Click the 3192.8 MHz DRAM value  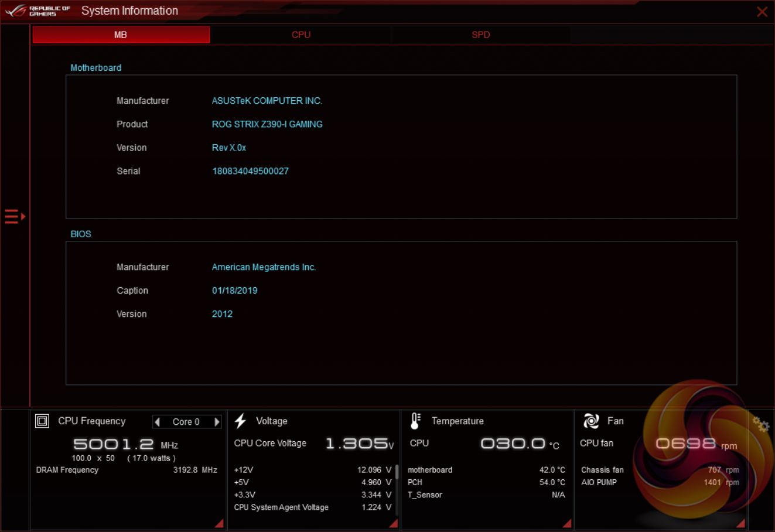[x=195, y=470]
